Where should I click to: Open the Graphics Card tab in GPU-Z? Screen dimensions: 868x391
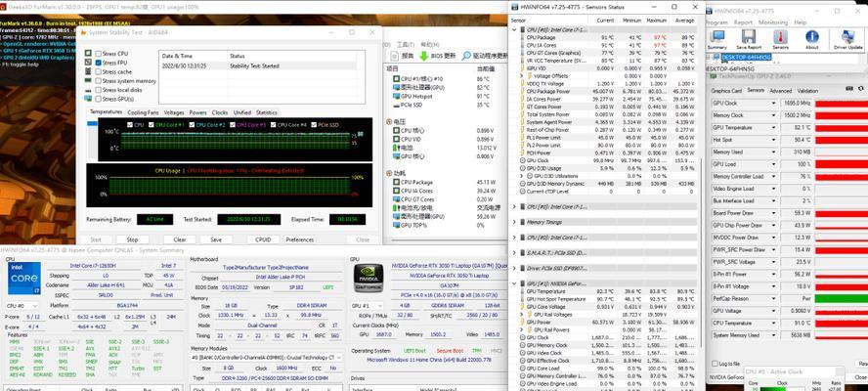[x=725, y=90]
